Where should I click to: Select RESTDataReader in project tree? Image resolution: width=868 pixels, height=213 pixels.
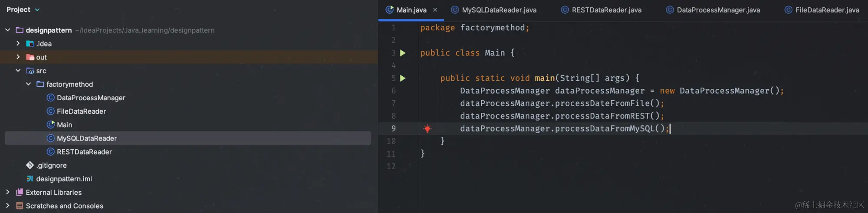[84, 151]
